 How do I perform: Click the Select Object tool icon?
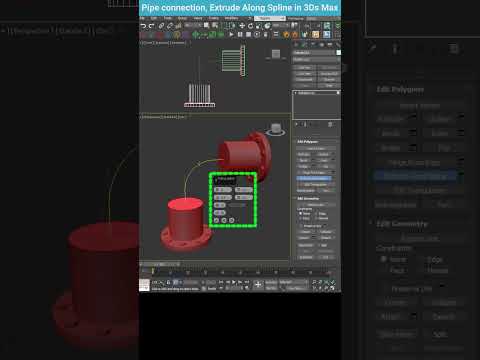click(x=206, y=26)
